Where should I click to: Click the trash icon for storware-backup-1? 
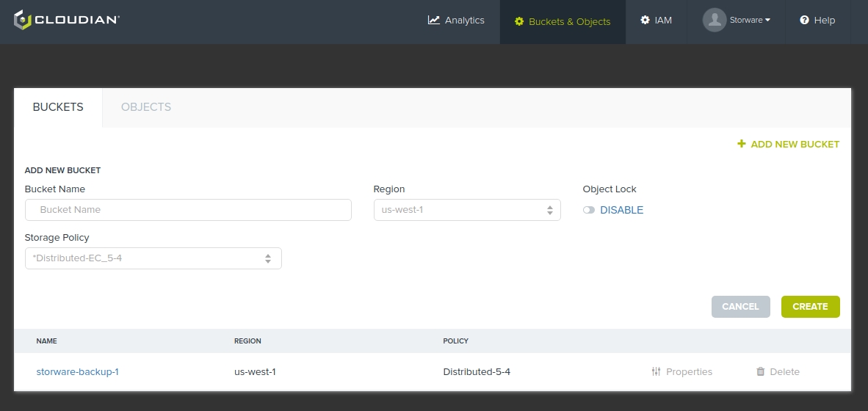pyautogui.click(x=761, y=372)
